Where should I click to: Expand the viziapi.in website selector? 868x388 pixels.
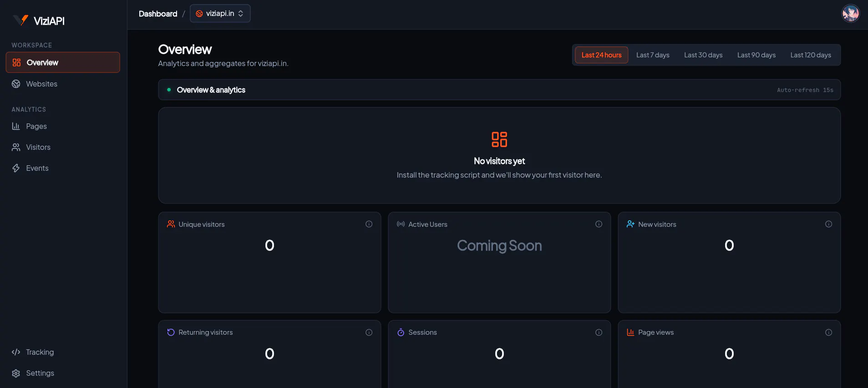(x=220, y=14)
